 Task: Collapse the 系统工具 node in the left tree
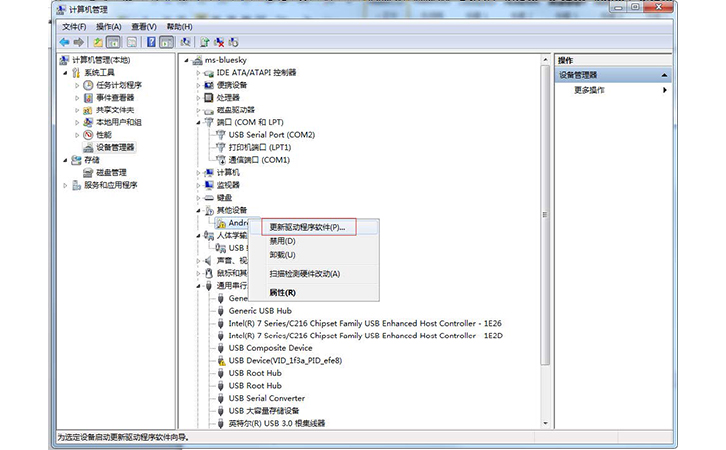click(65, 73)
